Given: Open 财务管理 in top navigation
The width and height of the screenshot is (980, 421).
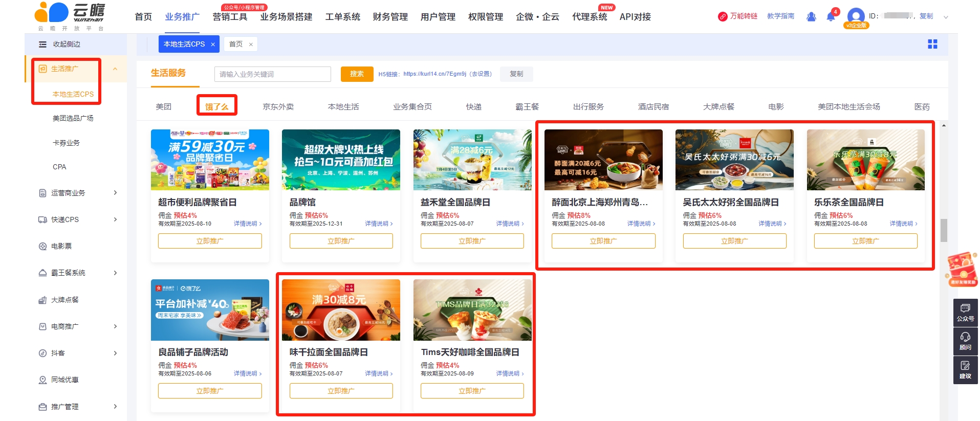Looking at the screenshot, I should (x=390, y=17).
